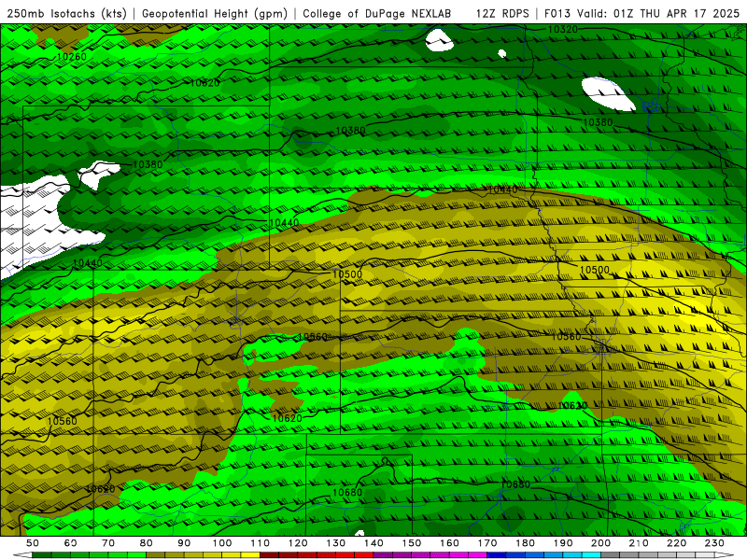
Task: Click the bright yellow swatch just before the first dark red swatch
Action: (x=250, y=555)
